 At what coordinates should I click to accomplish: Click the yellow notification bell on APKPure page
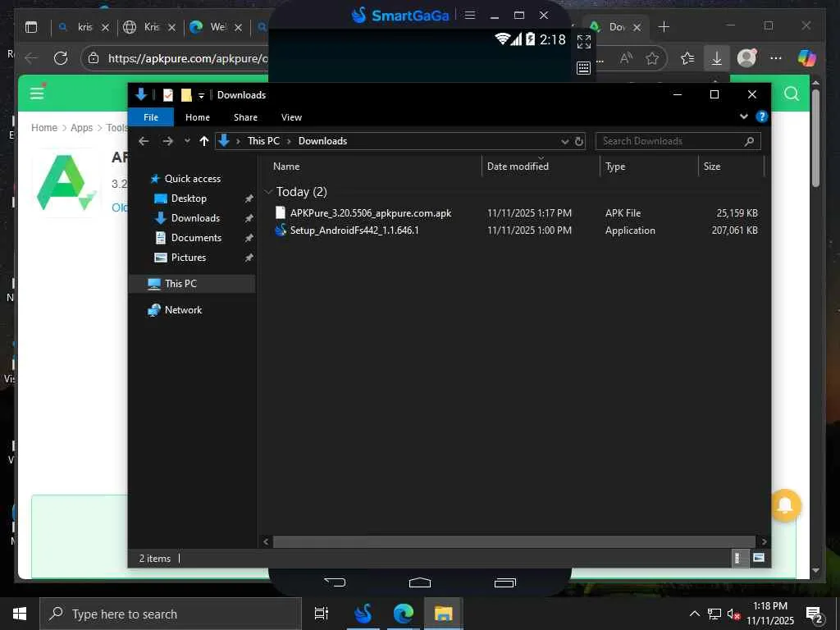tap(785, 505)
